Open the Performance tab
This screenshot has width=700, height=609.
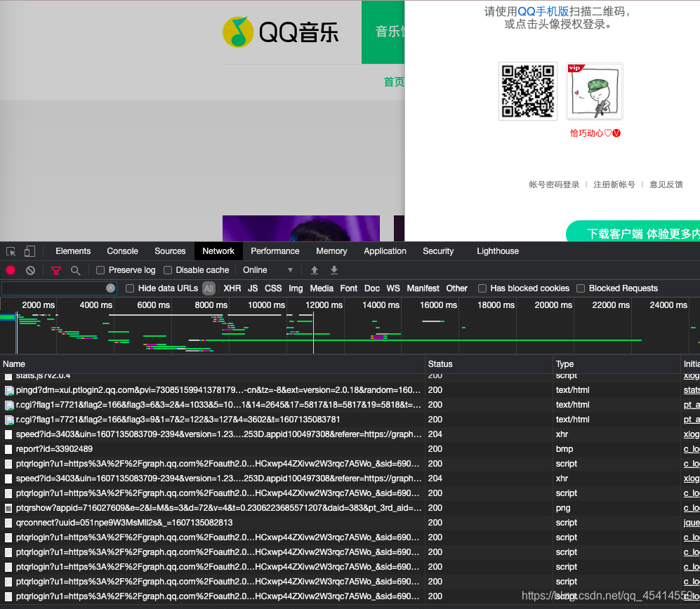275,251
